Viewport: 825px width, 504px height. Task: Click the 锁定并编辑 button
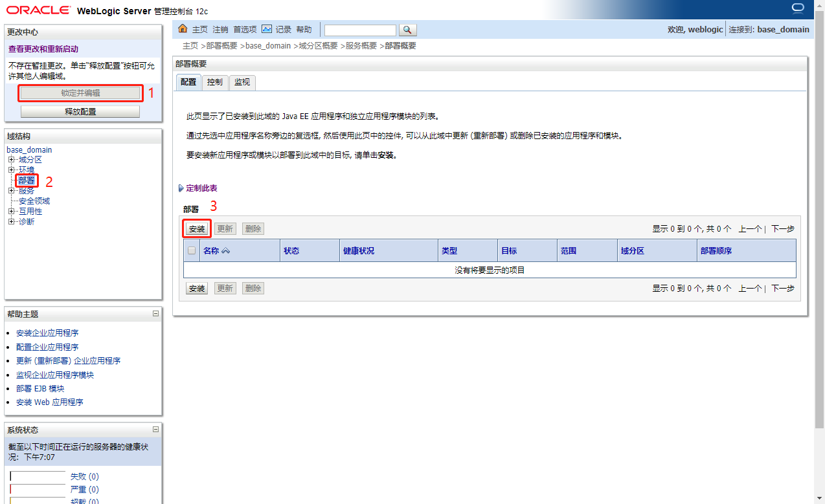[x=80, y=93]
